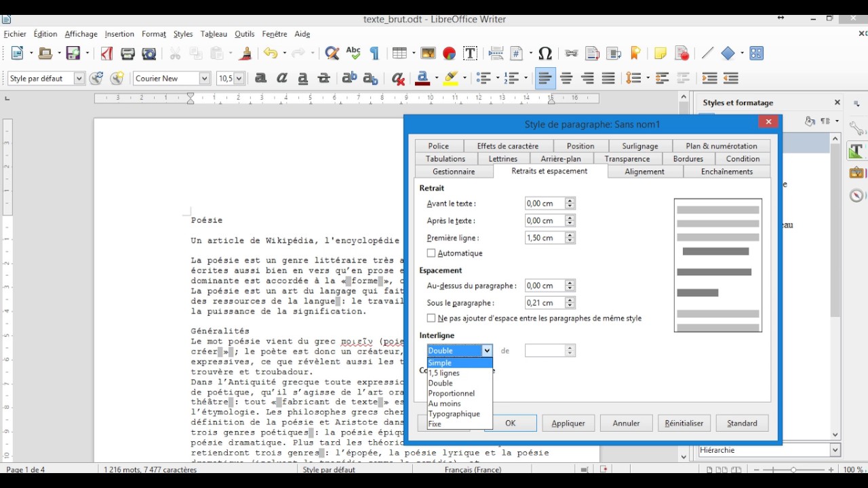868x488 pixels.
Task: Click the Bold icon in formatting toolbar
Action: pos(260,79)
